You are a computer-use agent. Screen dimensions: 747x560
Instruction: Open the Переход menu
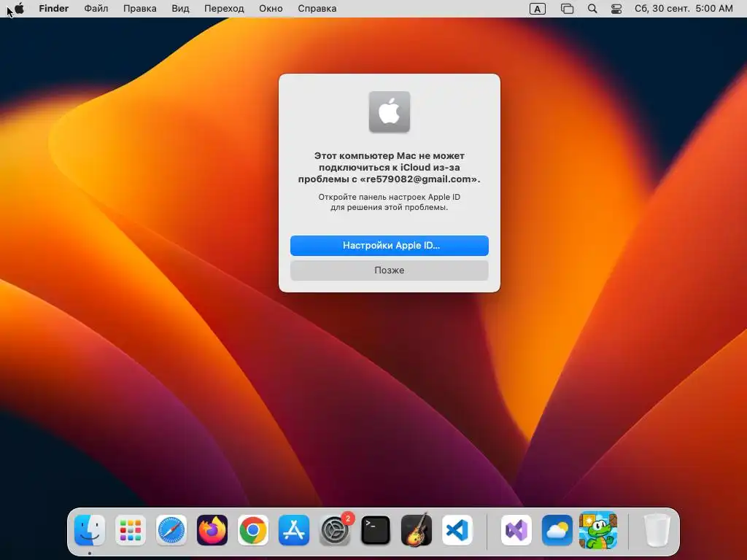point(224,9)
